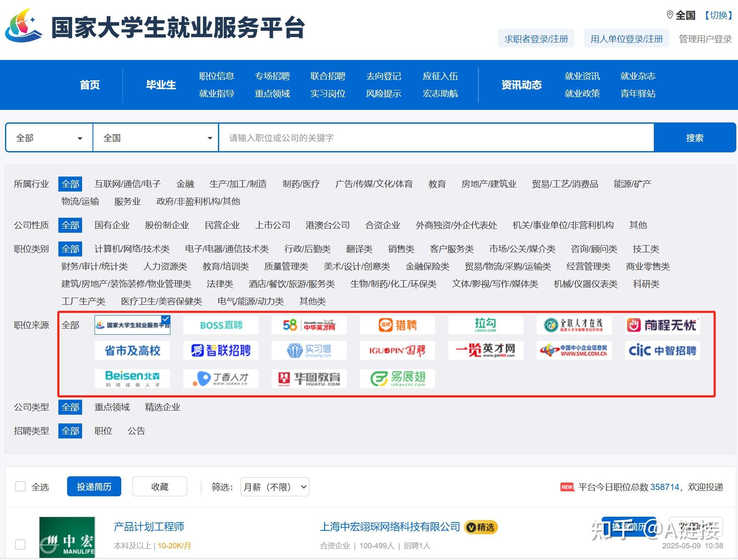Filter industry by 金融

[185, 184]
